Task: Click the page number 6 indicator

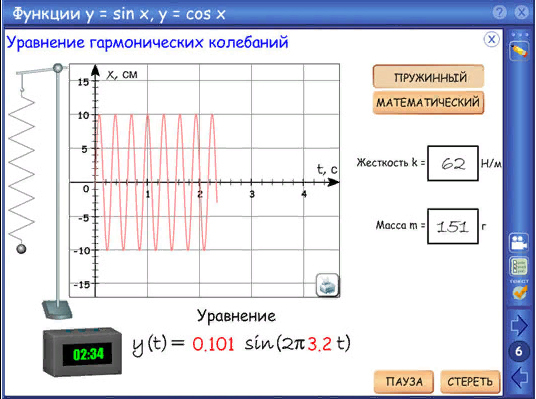Action: [x=519, y=351]
